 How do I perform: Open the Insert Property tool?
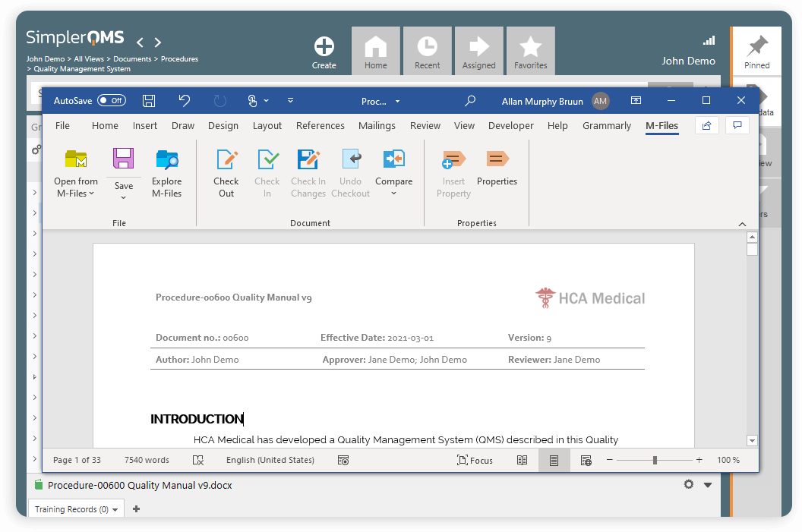click(453, 173)
